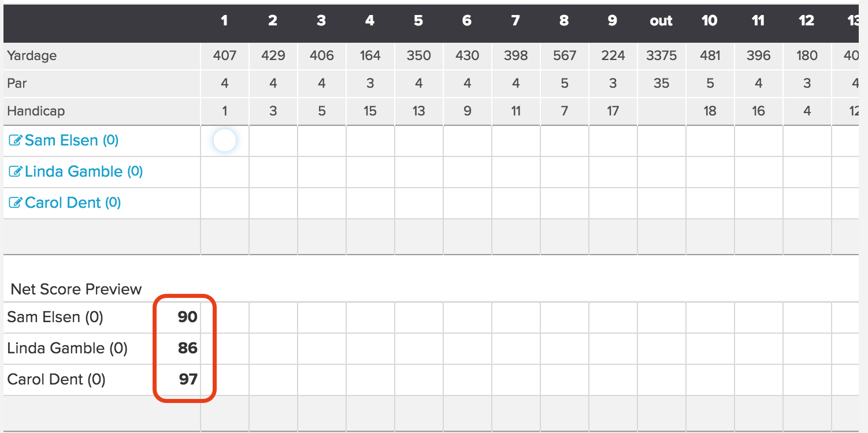The width and height of the screenshot is (868, 433).
Task: Select Sam Elsen's hole 11 score cell
Action: tap(759, 140)
